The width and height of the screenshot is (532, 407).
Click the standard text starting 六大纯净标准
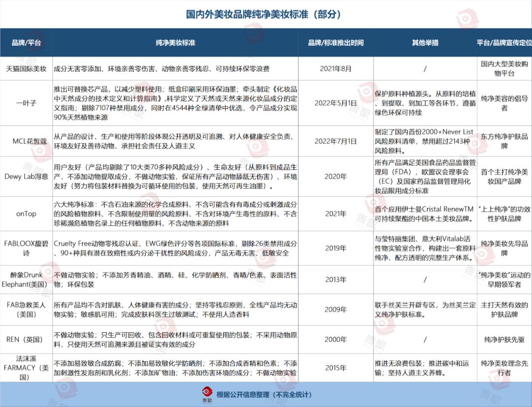point(175,214)
